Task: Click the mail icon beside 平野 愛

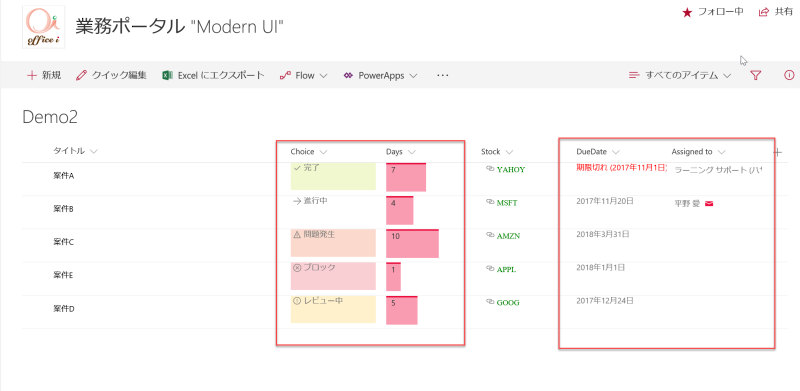Action: (x=709, y=204)
